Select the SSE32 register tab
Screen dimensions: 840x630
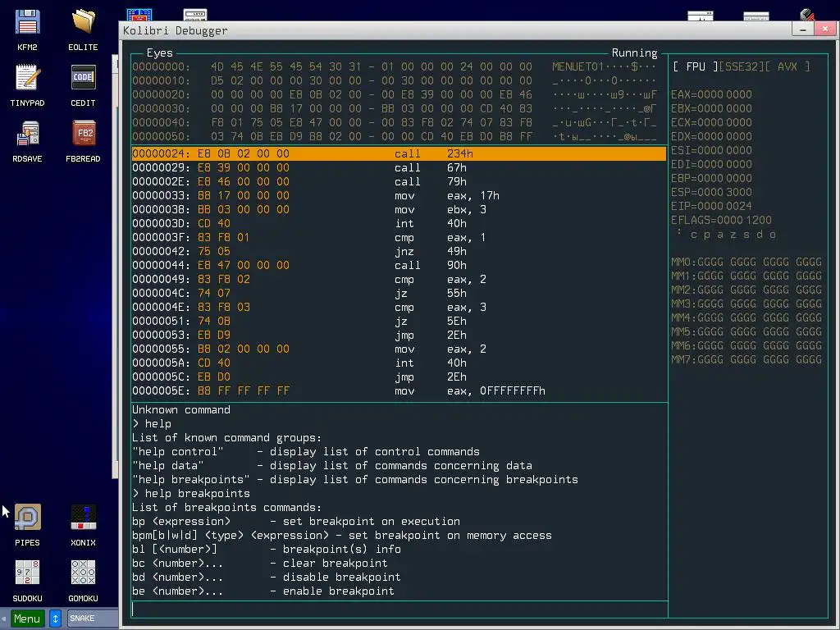tap(742, 66)
